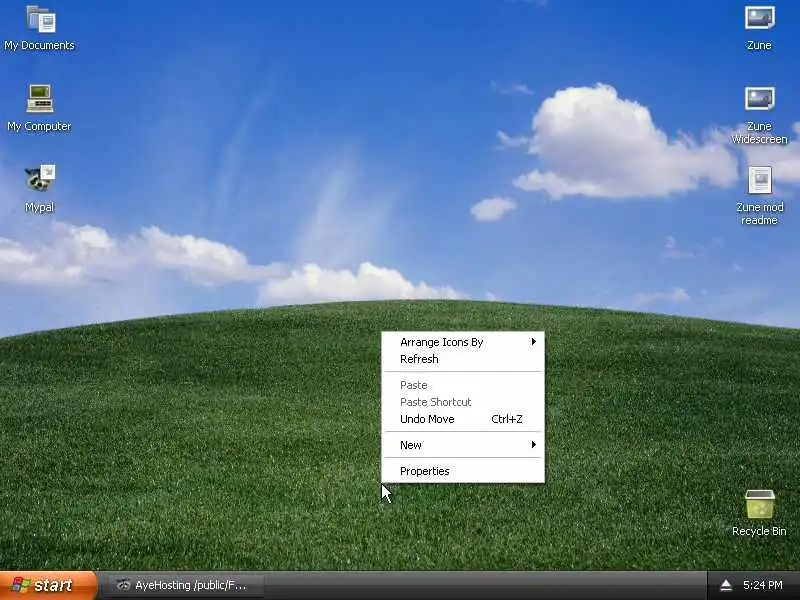Show hidden tray icons arrow

pyautogui.click(x=726, y=585)
